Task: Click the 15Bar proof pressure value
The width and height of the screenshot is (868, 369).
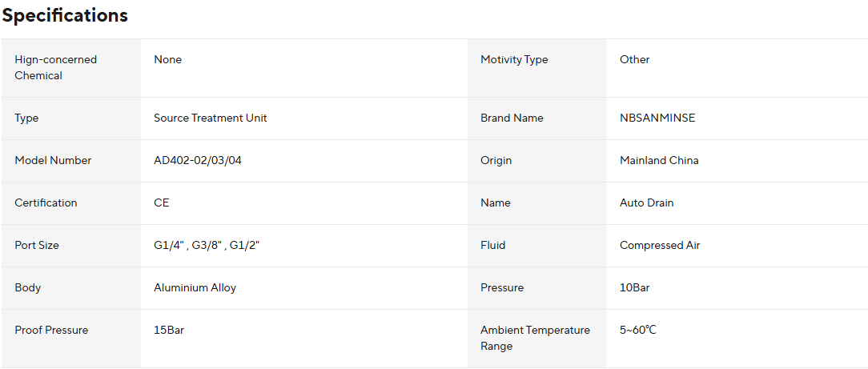Action: pyautogui.click(x=169, y=330)
